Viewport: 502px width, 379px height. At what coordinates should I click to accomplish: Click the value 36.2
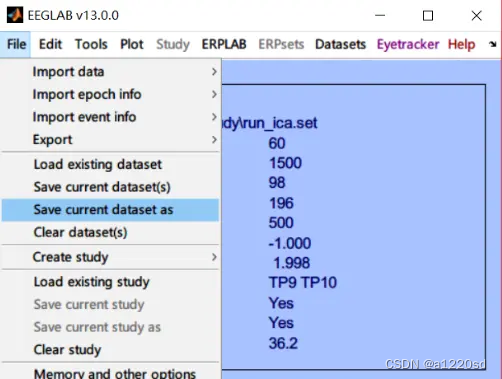pos(283,343)
